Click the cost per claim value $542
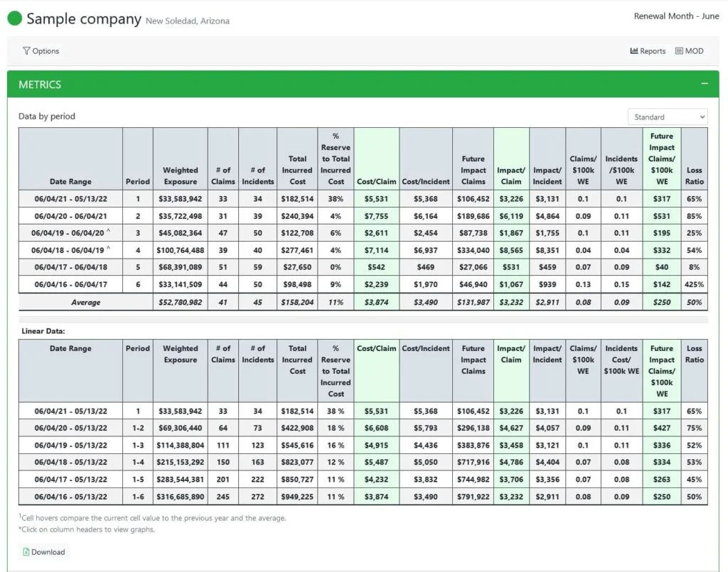The height and width of the screenshot is (572, 728). pos(377,267)
